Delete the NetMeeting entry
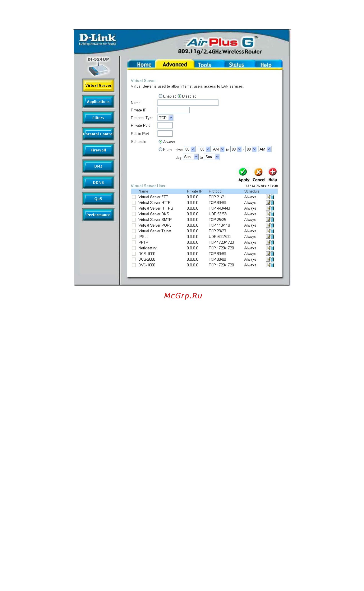 click(272, 248)
